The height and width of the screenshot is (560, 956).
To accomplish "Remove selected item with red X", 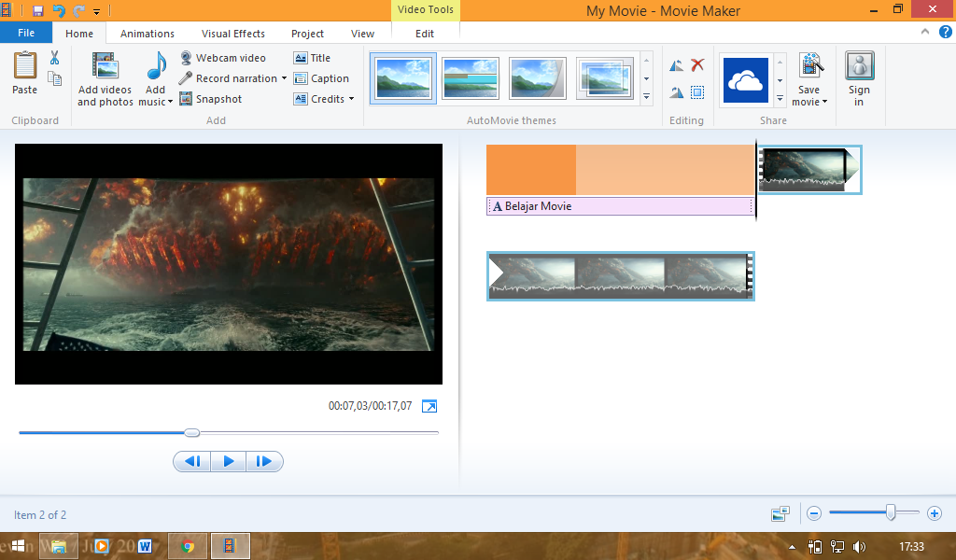I will click(x=697, y=64).
